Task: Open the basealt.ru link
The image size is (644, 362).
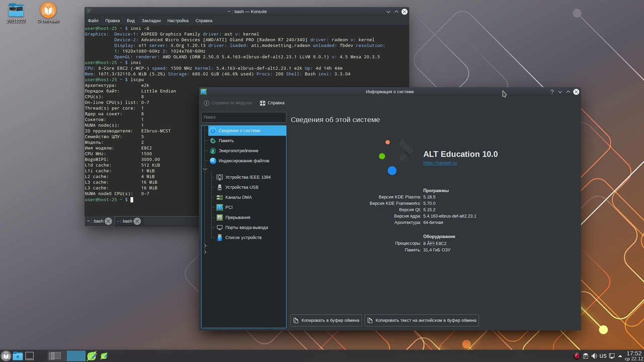Action: point(440,163)
